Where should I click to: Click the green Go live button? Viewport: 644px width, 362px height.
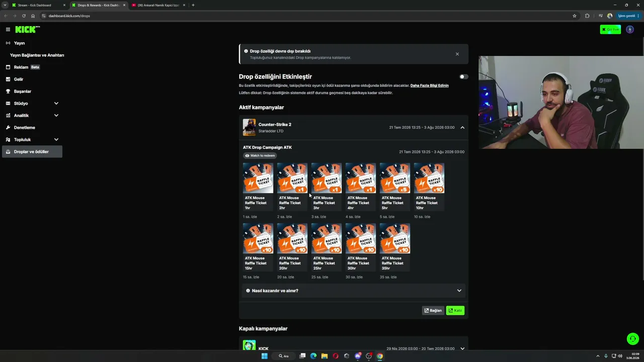[610, 30]
